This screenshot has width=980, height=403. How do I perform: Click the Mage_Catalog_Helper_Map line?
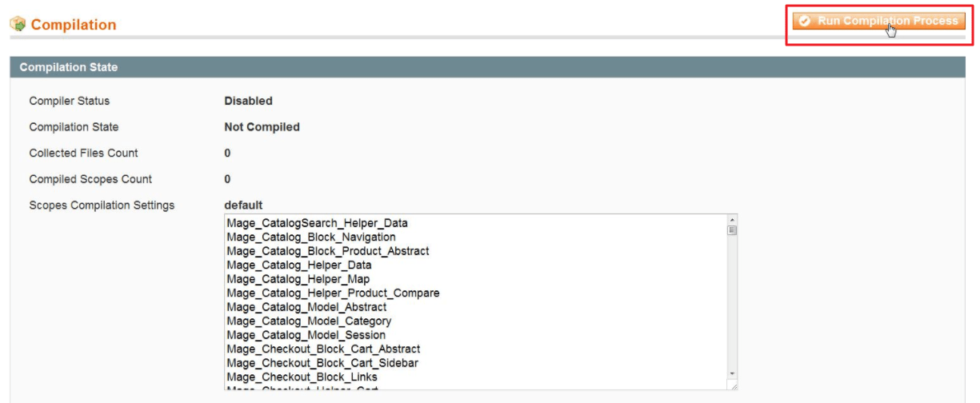coord(298,279)
